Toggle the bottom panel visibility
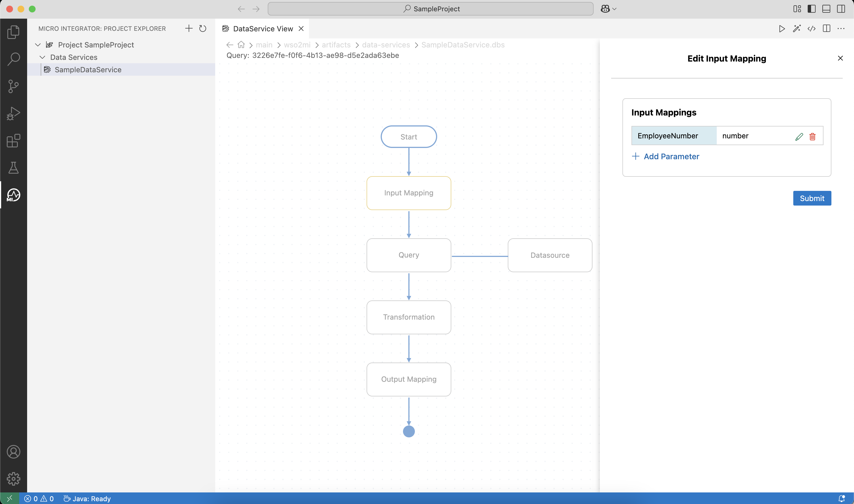The width and height of the screenshot is (854, 504). (x=826, y=9)
